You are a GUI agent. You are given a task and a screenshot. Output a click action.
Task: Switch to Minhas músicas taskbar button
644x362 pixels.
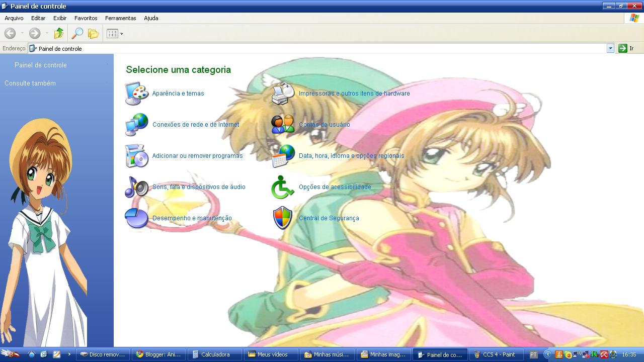(328, 354)
